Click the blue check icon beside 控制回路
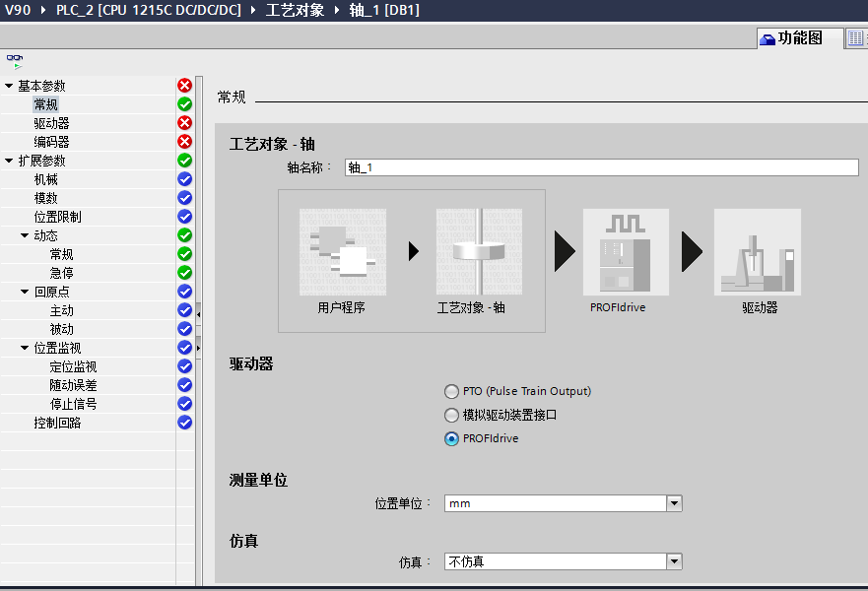The width and height of the screenshot is (868, 591). coord(185,423)
